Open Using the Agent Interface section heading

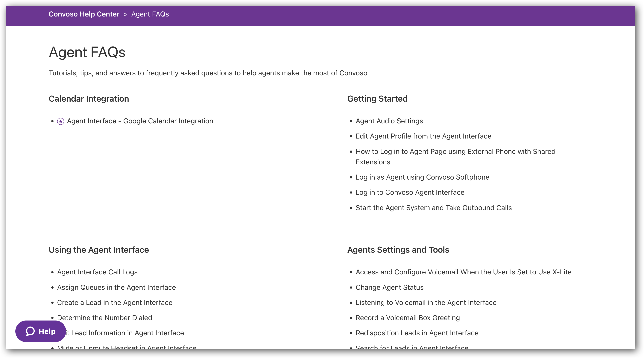click(99, 250)
